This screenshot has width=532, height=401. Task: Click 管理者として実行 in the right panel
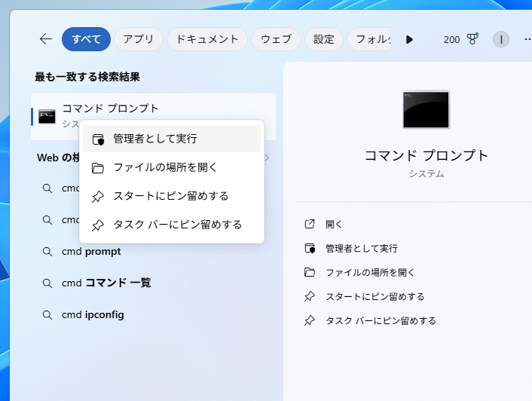click(x=360, y=248)
